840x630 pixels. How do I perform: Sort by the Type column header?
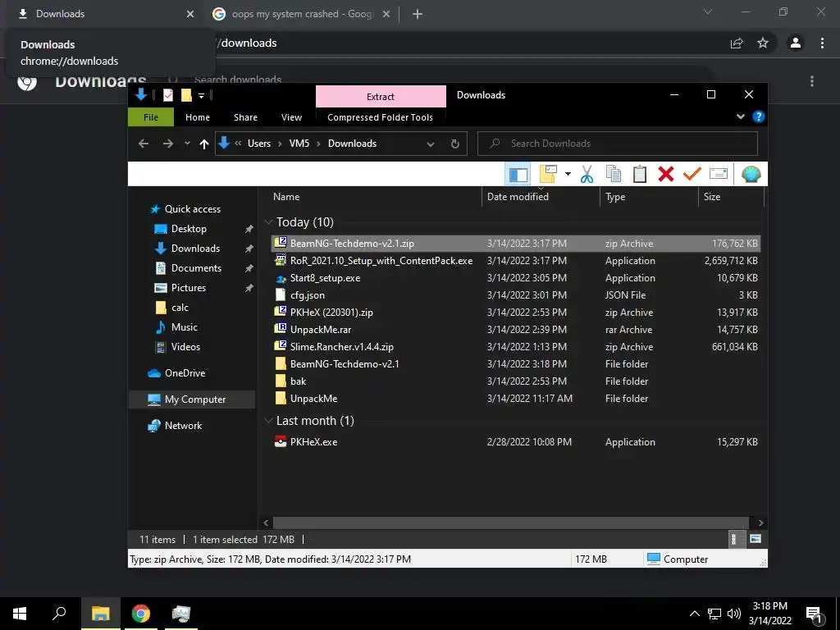coord(650,197)
